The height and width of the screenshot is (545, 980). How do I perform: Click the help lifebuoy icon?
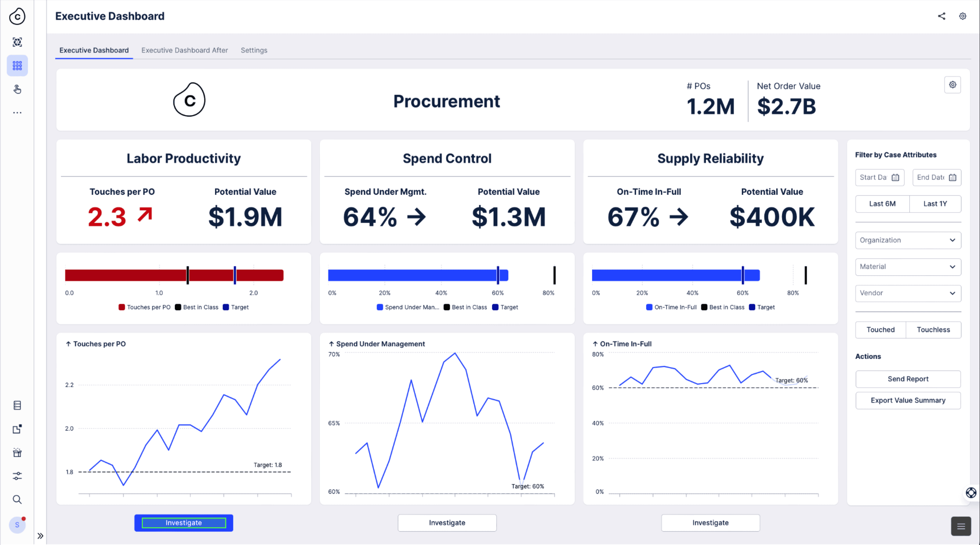971,493
